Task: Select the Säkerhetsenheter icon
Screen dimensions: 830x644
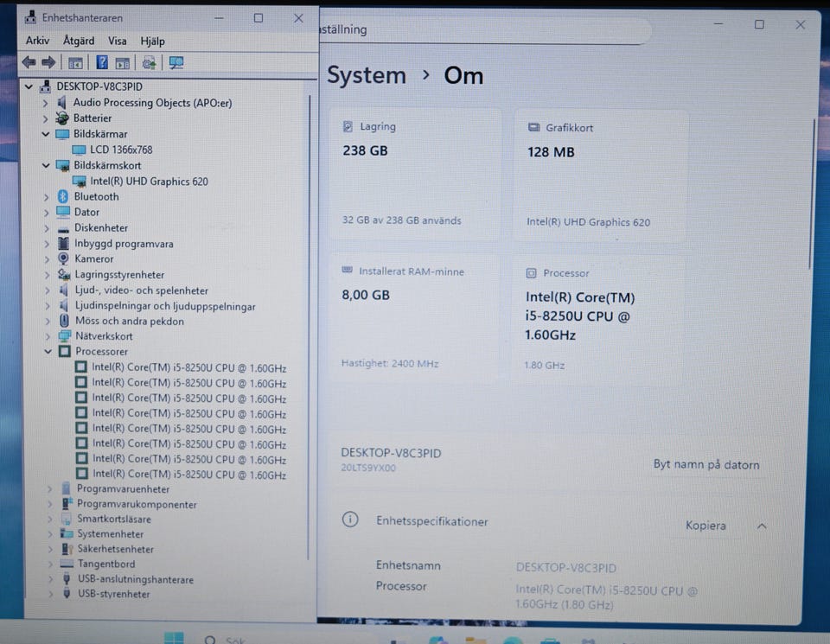Action: [67, 549]
